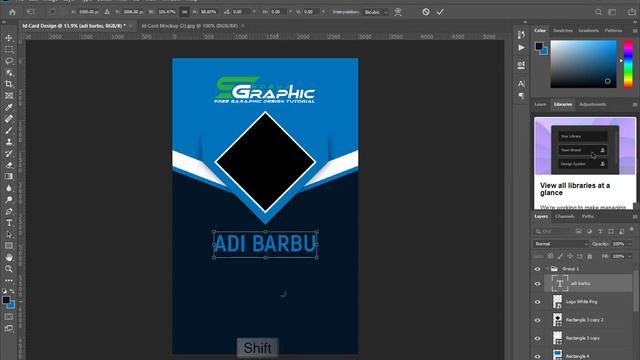
Task: Click the Home icon in options bar
Action: click(12, 12)
